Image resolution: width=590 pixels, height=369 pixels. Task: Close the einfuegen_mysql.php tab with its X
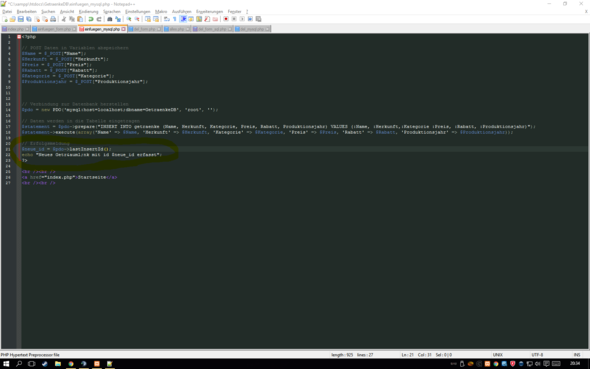pos(123,29)
